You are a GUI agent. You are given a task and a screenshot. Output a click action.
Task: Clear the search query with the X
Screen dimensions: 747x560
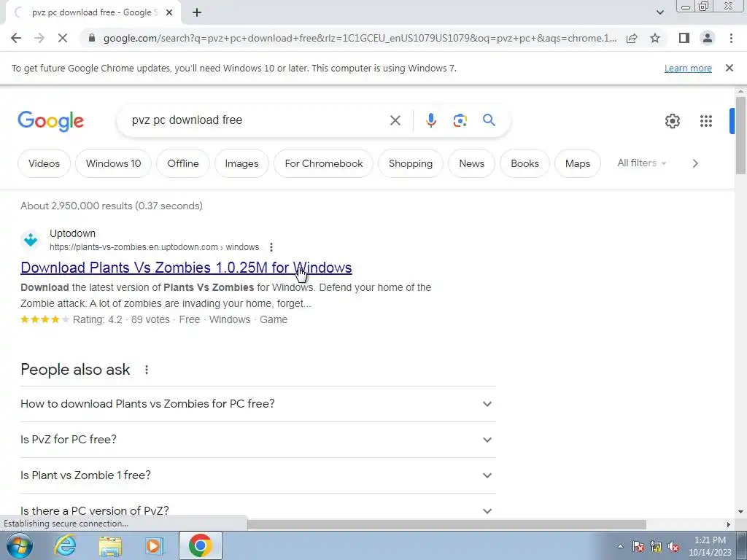click(x=395, y=120)
